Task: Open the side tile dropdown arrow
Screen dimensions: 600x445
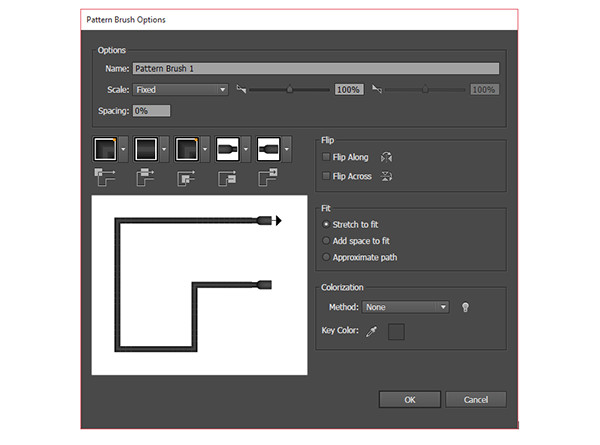Action: click(164, 149)
